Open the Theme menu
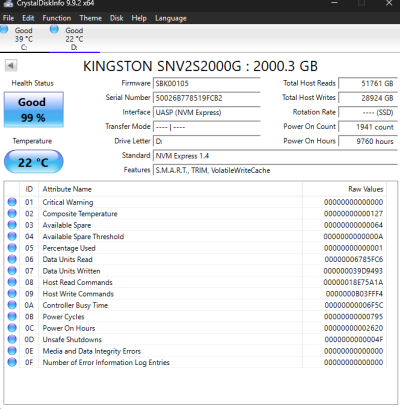Image resolution: width=400 pixels, height=409 pixels. [90, 18]
